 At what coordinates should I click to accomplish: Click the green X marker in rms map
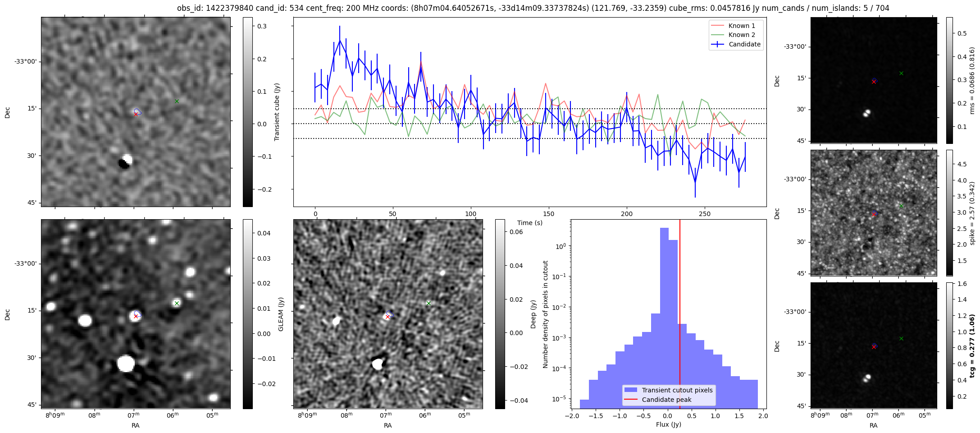coord(901,73)
